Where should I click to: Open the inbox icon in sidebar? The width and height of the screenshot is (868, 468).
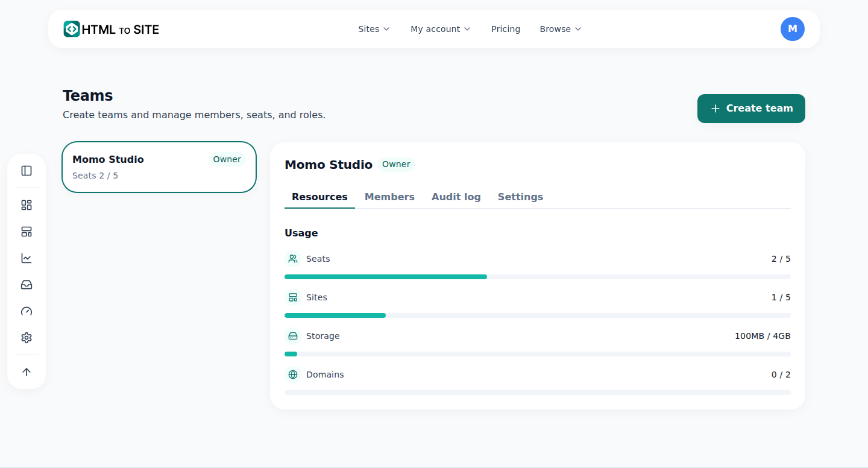(x=27, y=285)
